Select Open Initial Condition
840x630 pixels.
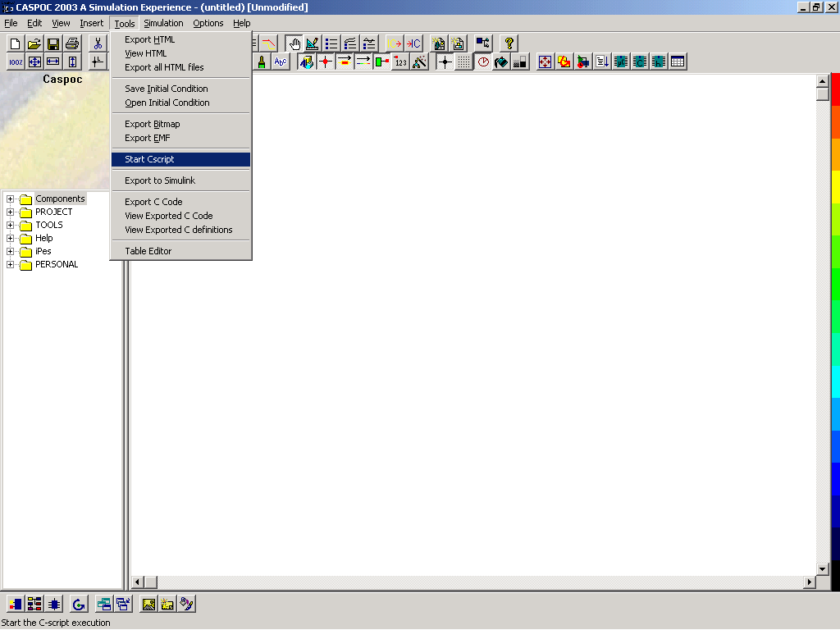(181, 103)
